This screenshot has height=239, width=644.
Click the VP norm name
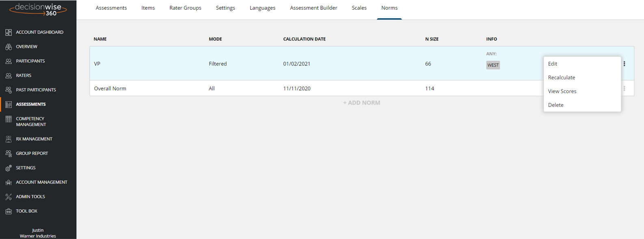[x=97, y=64]
